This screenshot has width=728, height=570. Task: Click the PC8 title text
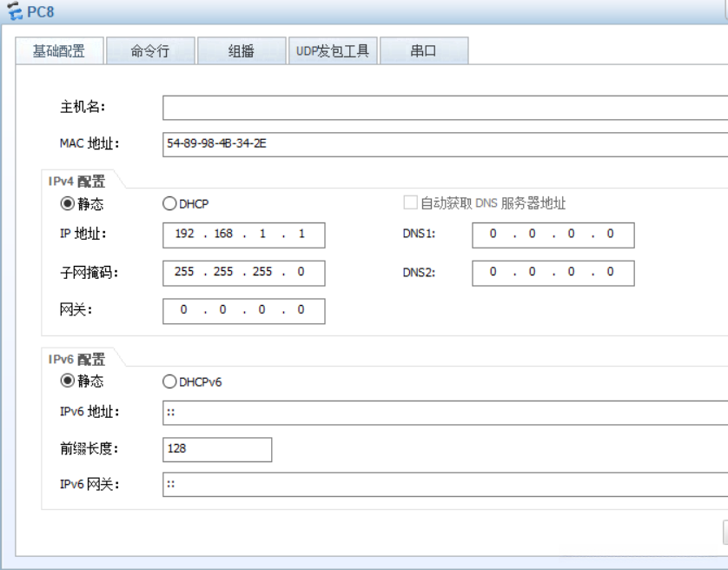(40, 12)
